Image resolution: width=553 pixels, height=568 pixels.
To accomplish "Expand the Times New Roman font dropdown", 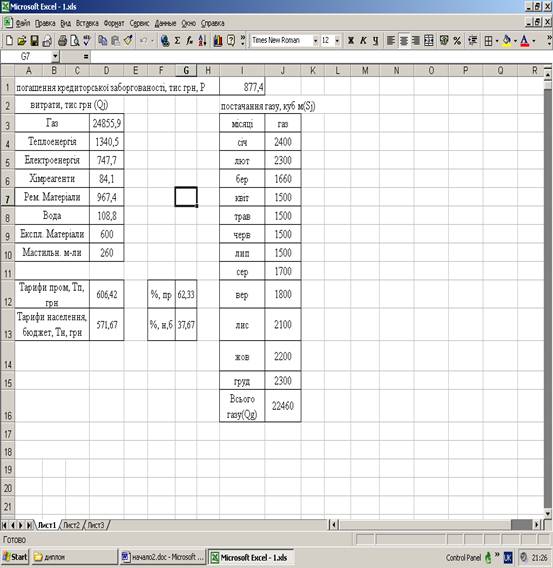I will pyautogui.click(x=315, y=41).
